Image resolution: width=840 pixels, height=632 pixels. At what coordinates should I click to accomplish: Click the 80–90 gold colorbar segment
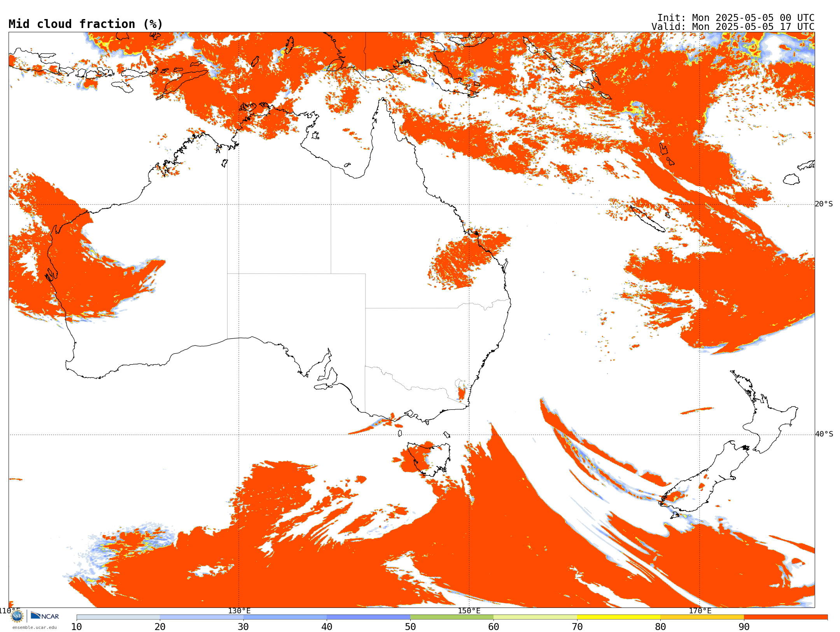(702, 617)
